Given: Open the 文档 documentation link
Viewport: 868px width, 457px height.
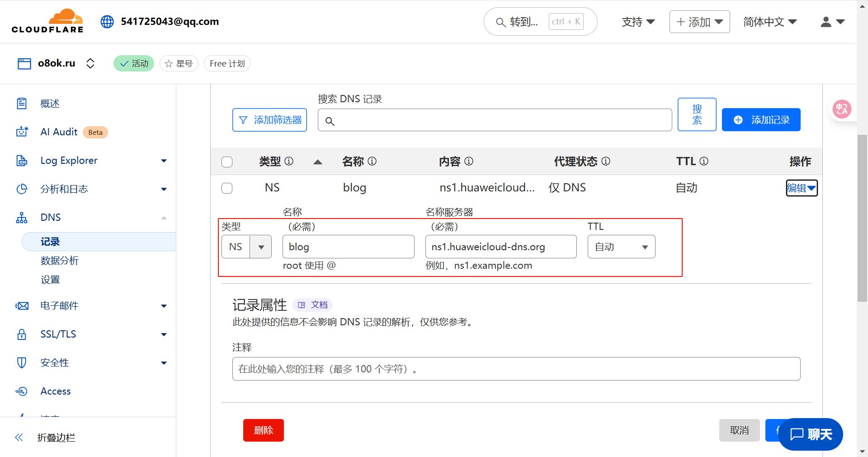Looking at the screenshot, I should point(313,305).
